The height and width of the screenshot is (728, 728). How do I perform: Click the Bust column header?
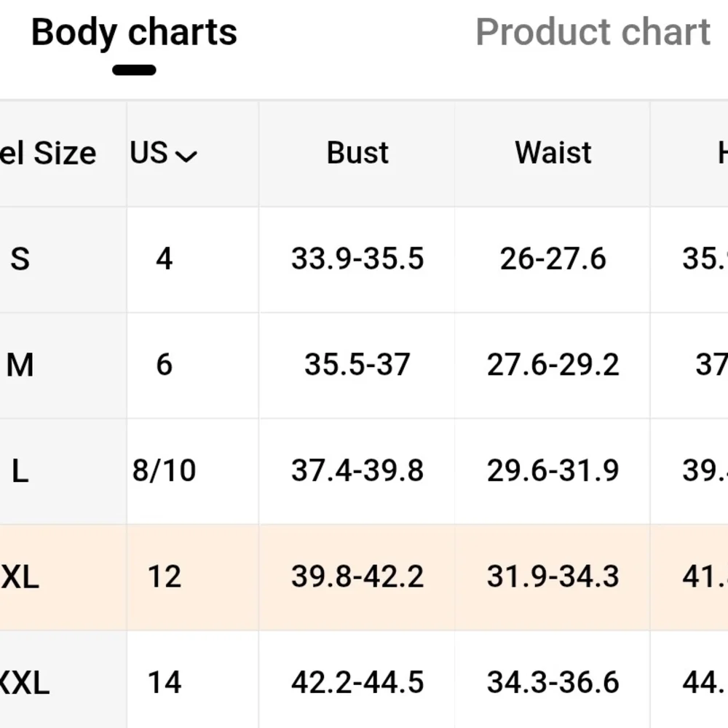click(357, 154)
